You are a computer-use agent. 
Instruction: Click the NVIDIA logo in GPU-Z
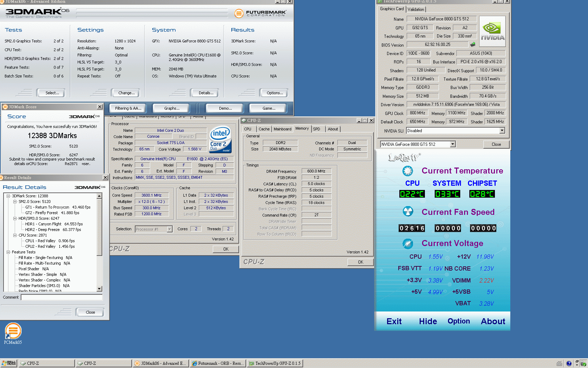point(492,32)
